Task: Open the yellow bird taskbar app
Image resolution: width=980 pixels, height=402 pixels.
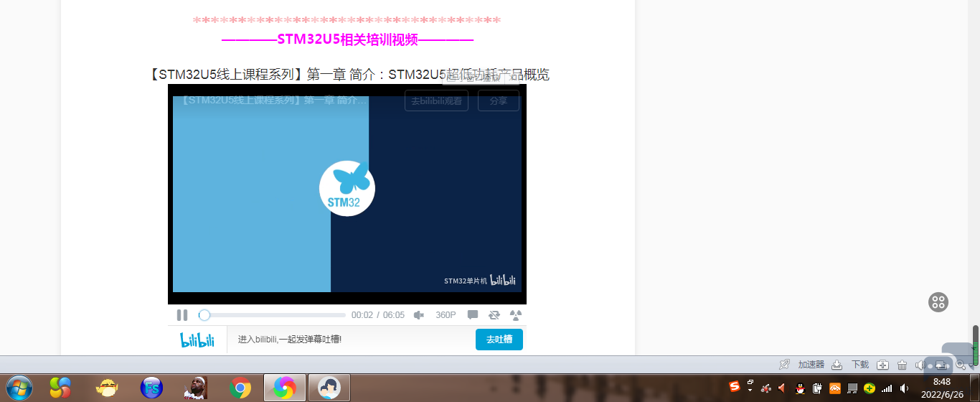Action: (107, 388)
